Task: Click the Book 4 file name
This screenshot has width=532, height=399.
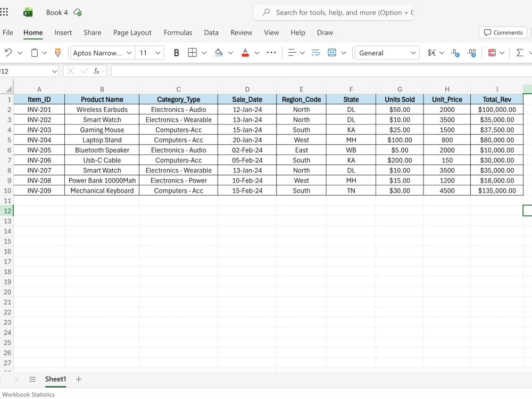Action: tap(57, 13)
